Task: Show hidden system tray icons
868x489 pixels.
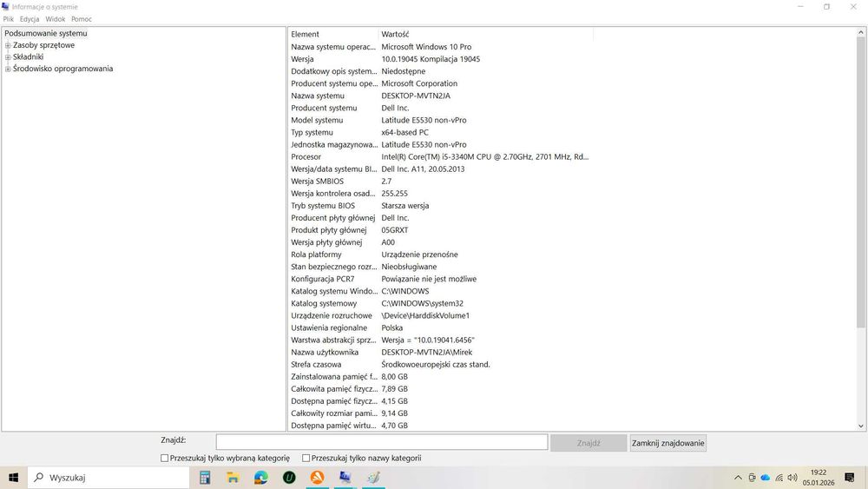Action: pos(738,478)
